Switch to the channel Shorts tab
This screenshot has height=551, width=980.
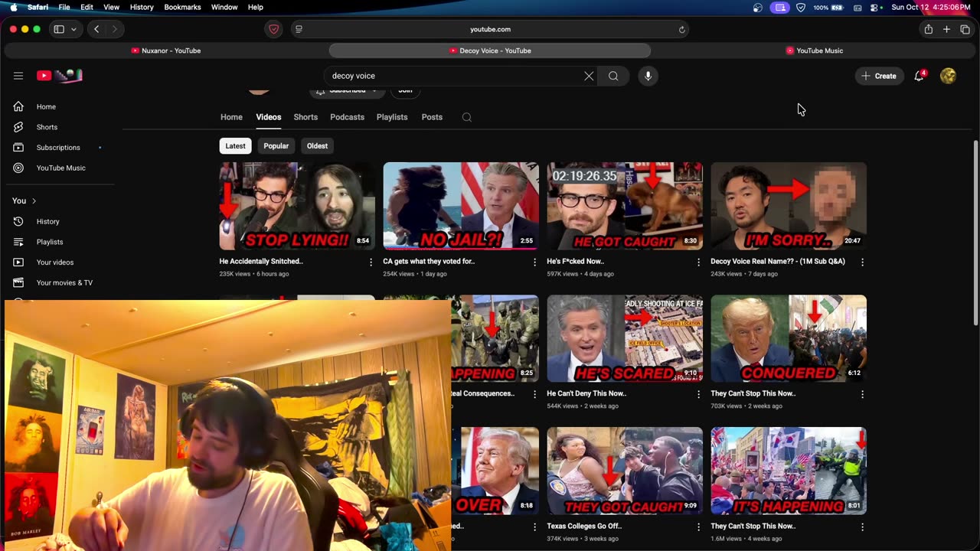tap(305, 117)
